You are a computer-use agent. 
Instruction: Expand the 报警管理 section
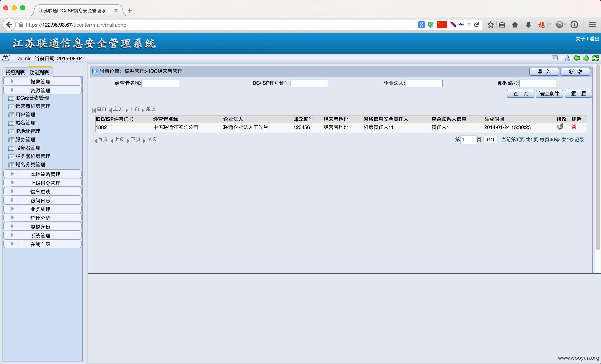[x=42, y=81]
